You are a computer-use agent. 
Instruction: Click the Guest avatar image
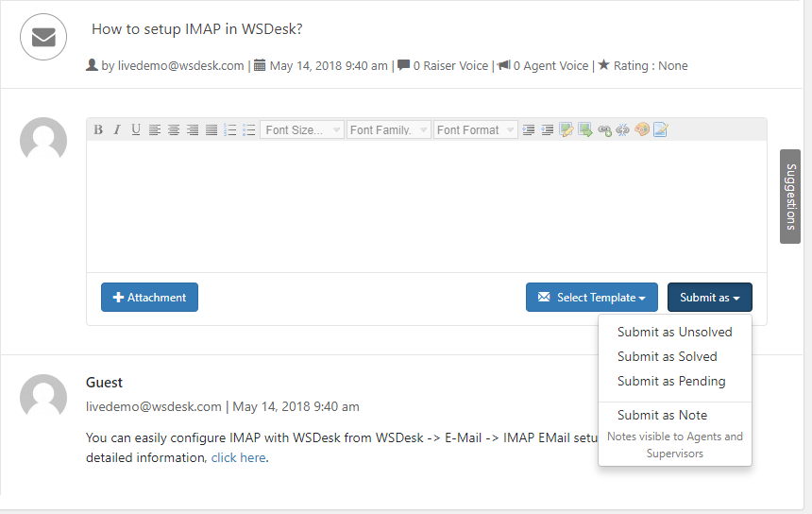tap(43, 398)
